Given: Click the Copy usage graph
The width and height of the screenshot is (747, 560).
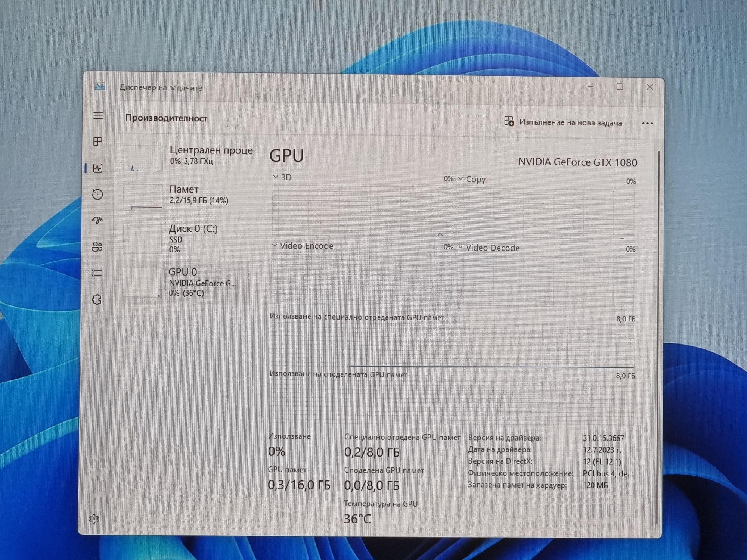Looking at the screenshot, I should coord(546,213).
